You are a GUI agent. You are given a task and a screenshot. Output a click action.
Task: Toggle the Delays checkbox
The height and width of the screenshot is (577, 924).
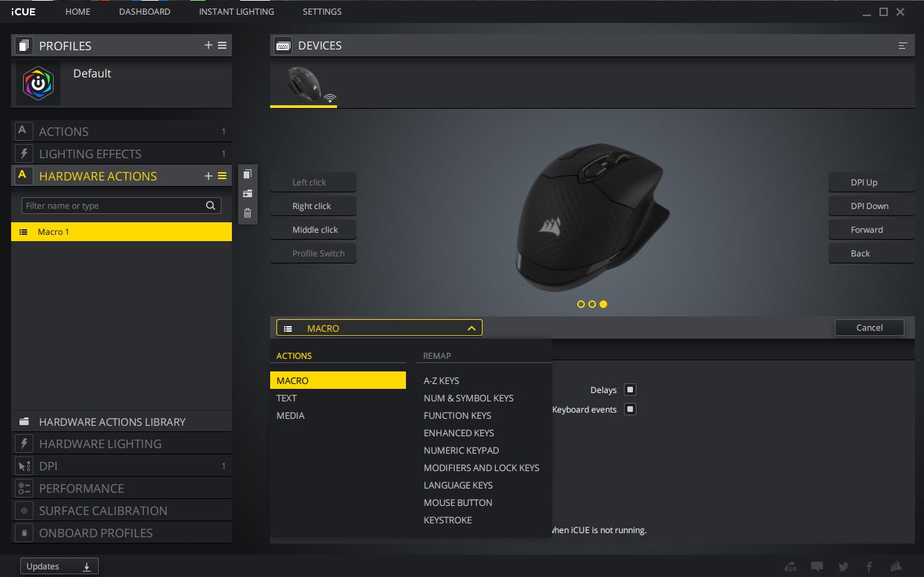[630, 390]
